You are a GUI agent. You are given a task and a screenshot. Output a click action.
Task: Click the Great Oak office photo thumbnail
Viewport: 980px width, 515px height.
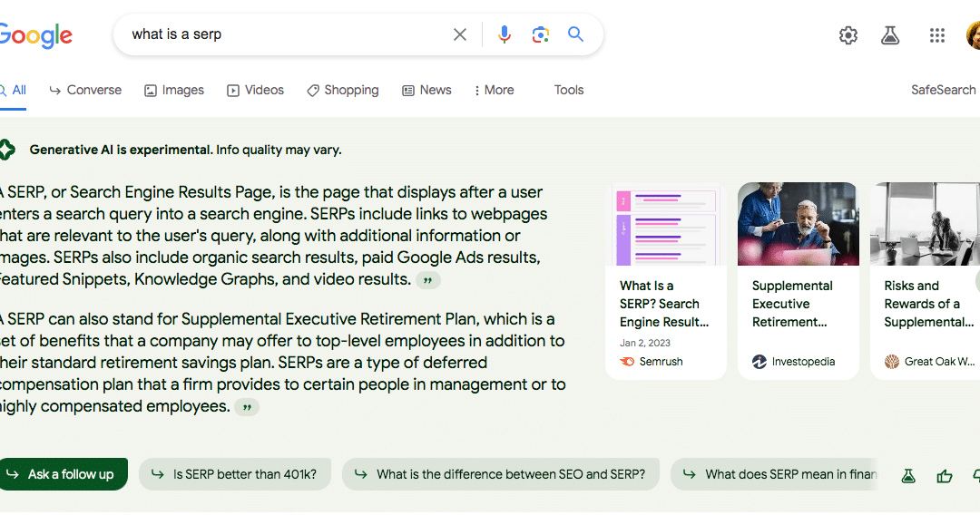[x=925, y=224]
